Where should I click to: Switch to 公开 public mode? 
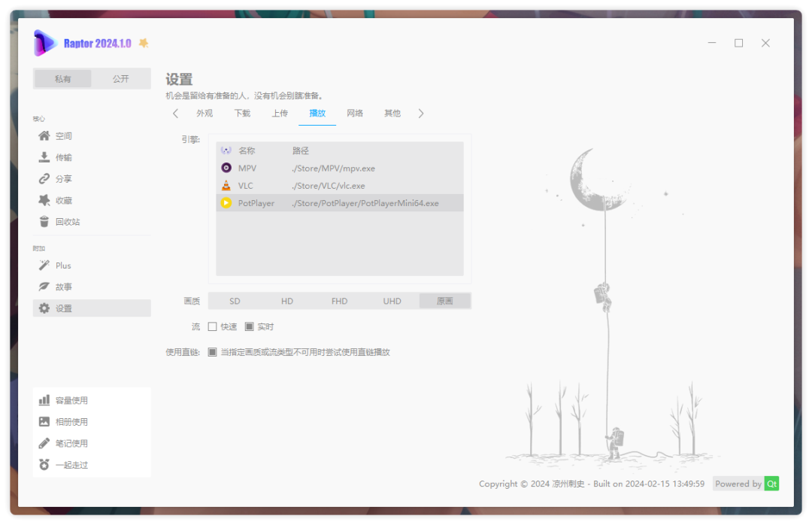click(120, 79)
